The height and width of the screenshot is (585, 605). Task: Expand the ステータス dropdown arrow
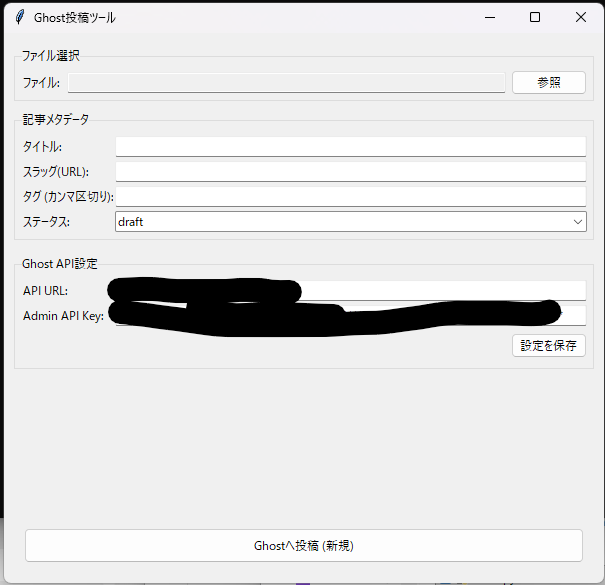[x=578, y=222]
